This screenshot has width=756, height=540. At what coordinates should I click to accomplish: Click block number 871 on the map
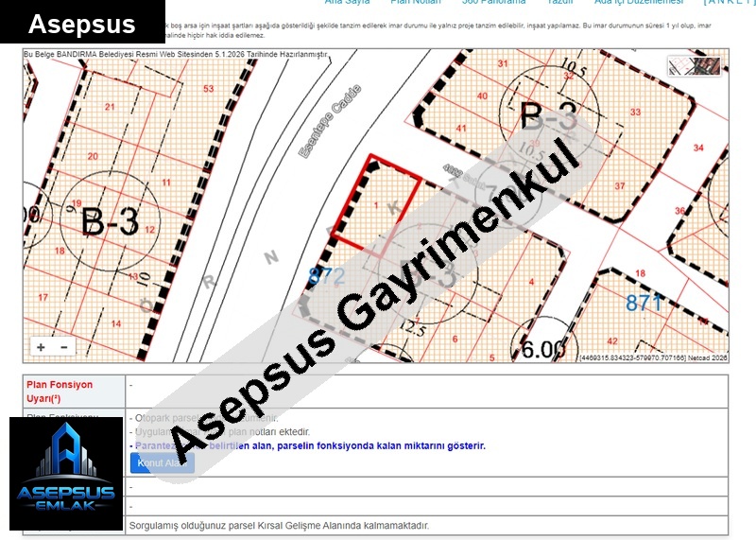pos(644,303)
